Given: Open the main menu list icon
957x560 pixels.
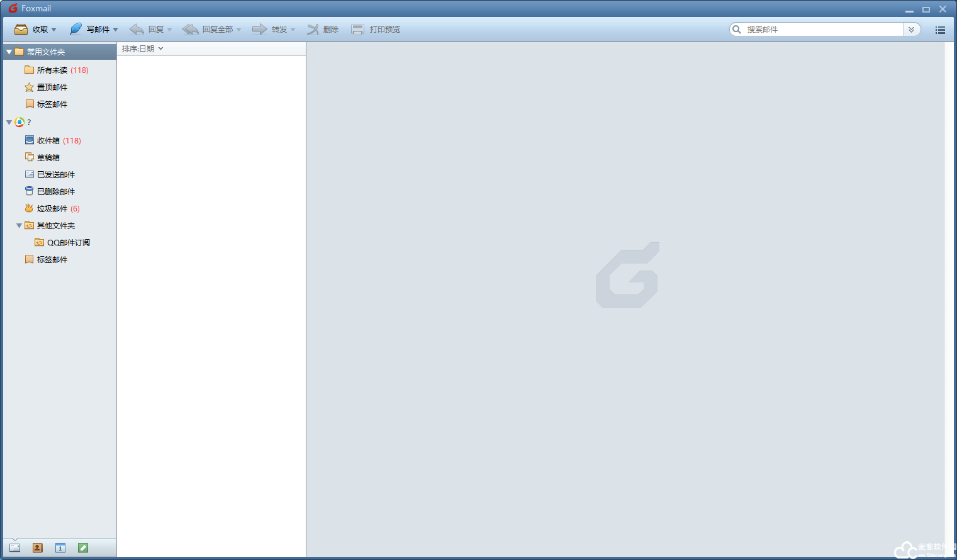Looking at the screenshot, I should pos(940,30).
